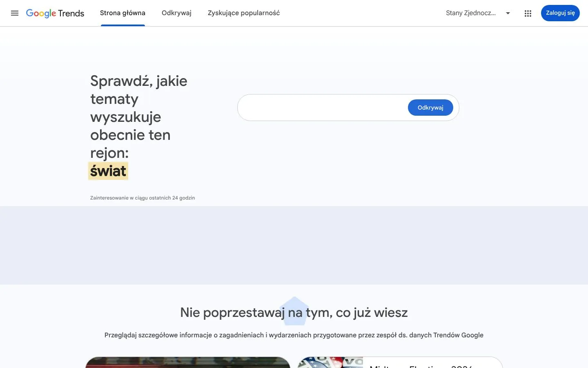Go to Zyskujące popularność tab
Screen dimensions: 588x368
coord(244,13)
